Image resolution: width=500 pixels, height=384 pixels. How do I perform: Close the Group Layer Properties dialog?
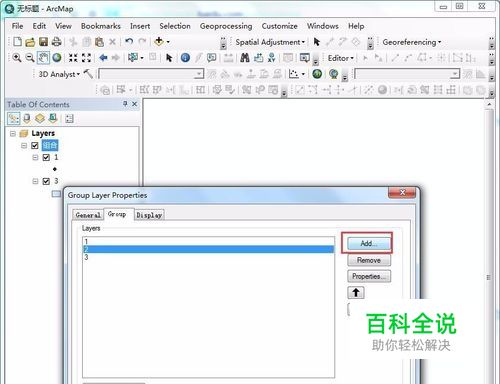(x=402, y=193)
